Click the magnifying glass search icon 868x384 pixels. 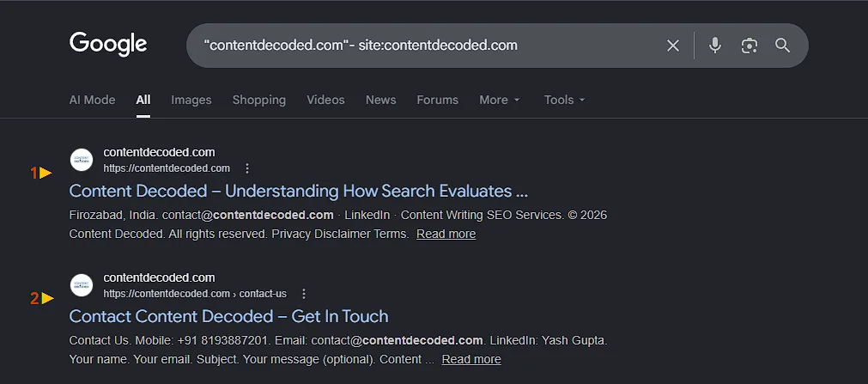(x=782, y=46)
